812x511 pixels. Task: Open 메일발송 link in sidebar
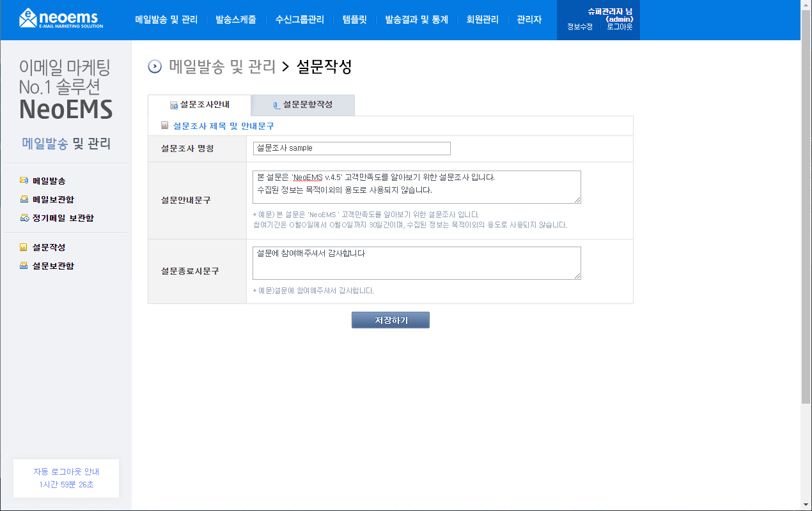point(49,181)
